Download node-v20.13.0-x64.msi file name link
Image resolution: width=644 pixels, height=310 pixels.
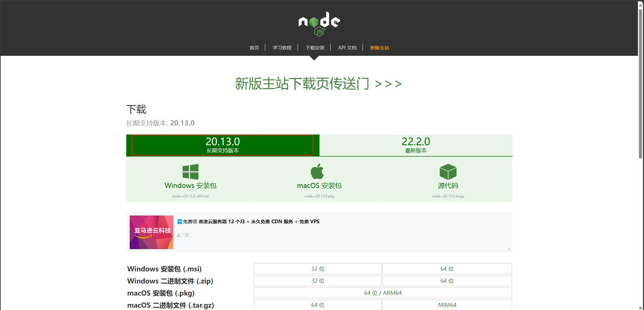click(x=190, y=196)
